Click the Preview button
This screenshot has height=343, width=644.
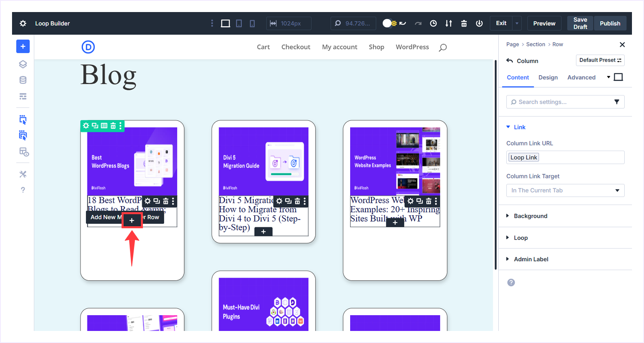tap(544, 23)
